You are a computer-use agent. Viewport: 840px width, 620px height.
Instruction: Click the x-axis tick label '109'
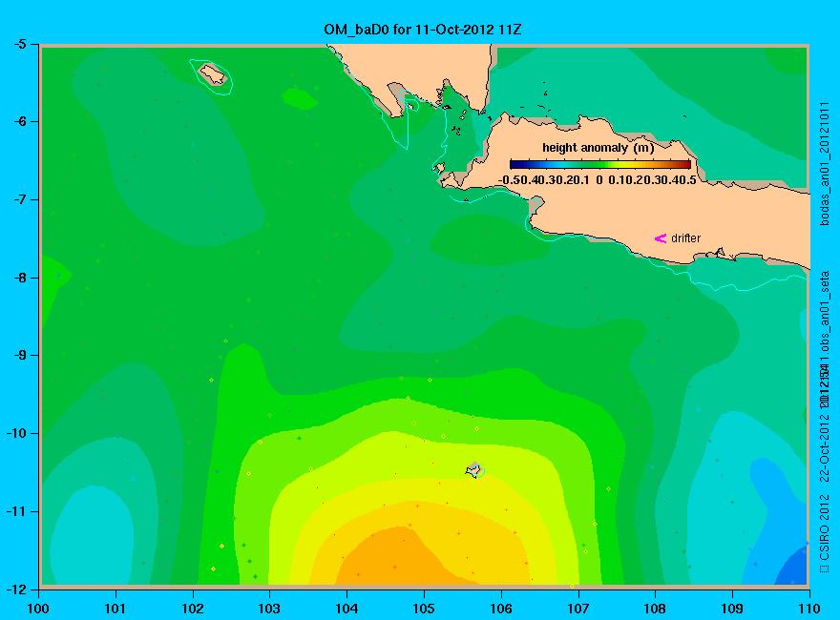732,609
